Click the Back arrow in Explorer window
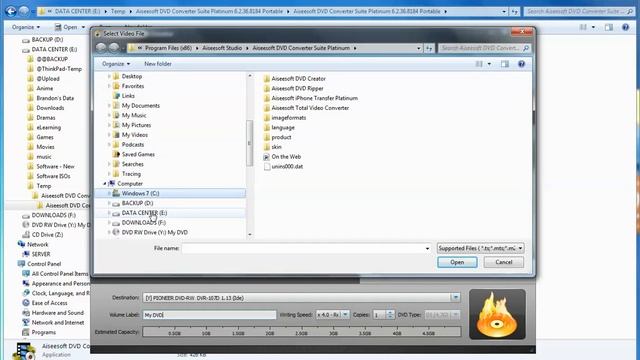 (11, 11)
